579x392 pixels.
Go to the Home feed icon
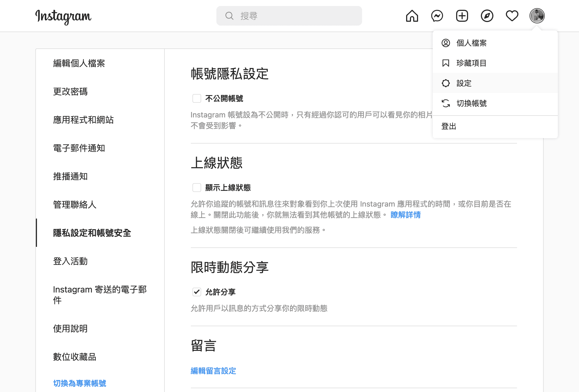point(412,16)
